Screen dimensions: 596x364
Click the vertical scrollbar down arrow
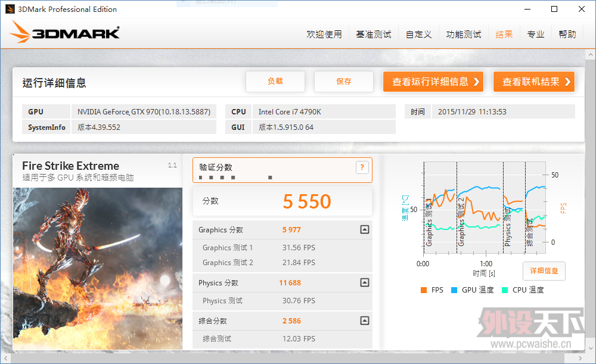point(591,348)
